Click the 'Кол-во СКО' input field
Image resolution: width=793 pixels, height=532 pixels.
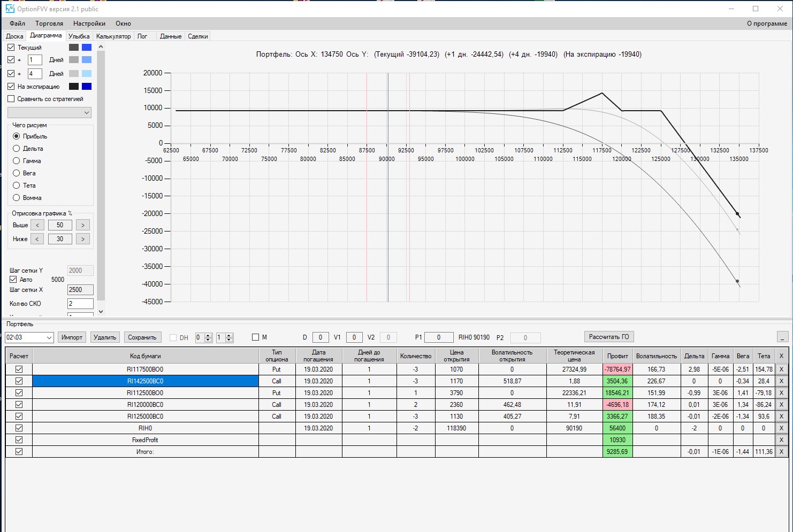point(80,304)
